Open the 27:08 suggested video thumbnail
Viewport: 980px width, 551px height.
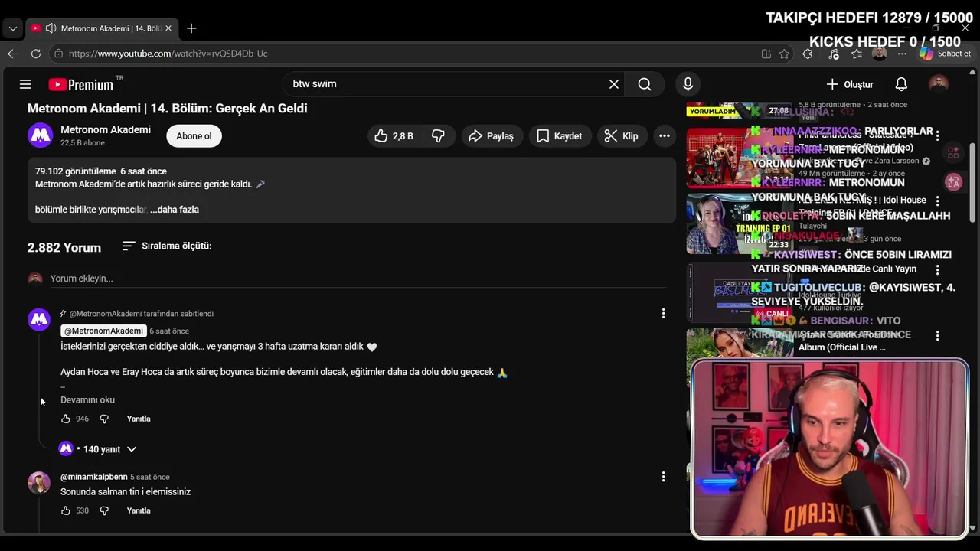(x=740, y=112)
